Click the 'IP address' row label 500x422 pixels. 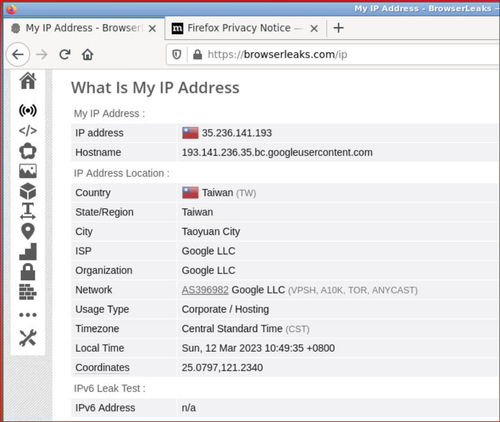(x=99, y=133)
